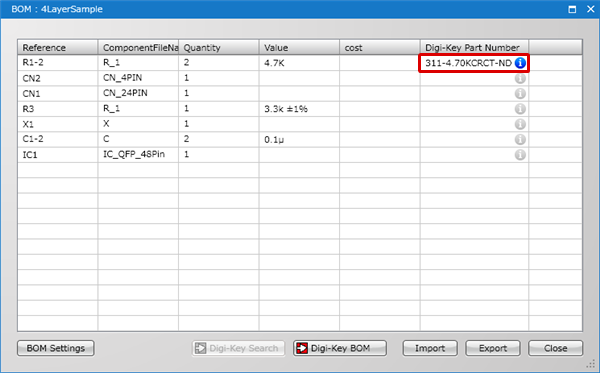
Task: Select the CN1 reference cell
Action: tap(58, 93)
